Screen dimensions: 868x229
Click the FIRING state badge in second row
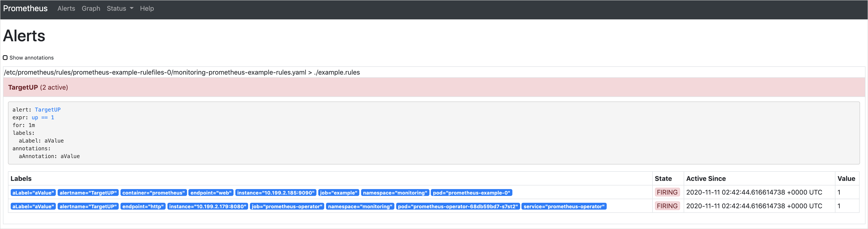point(667,206)
